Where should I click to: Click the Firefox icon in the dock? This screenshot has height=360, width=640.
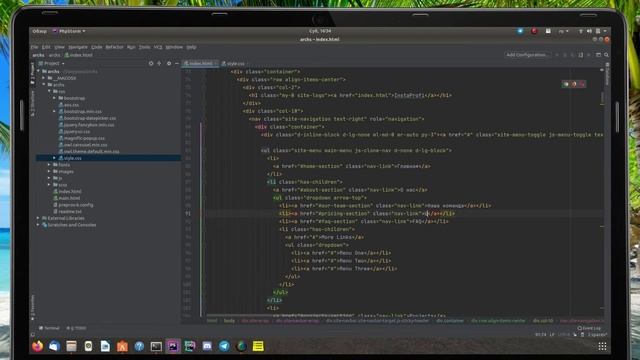[37, 346]
